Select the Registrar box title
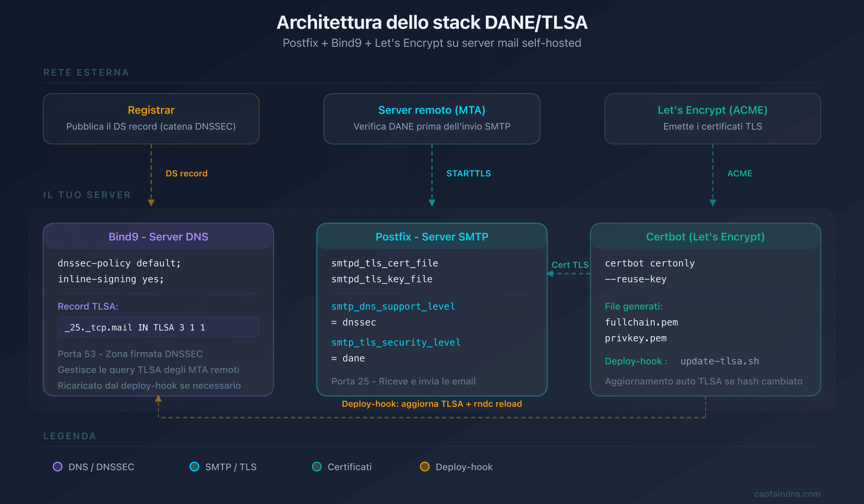This screenshot has height=504, width=864. 151,110
